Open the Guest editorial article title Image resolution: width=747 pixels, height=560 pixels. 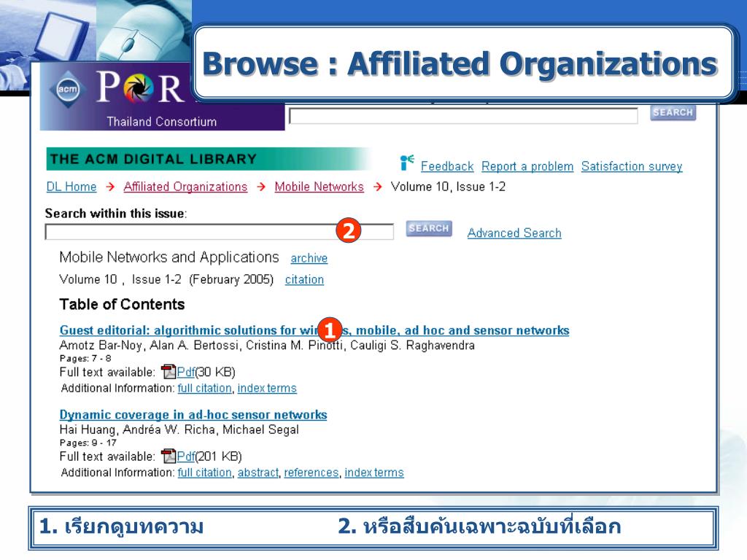tap(314, 330)
